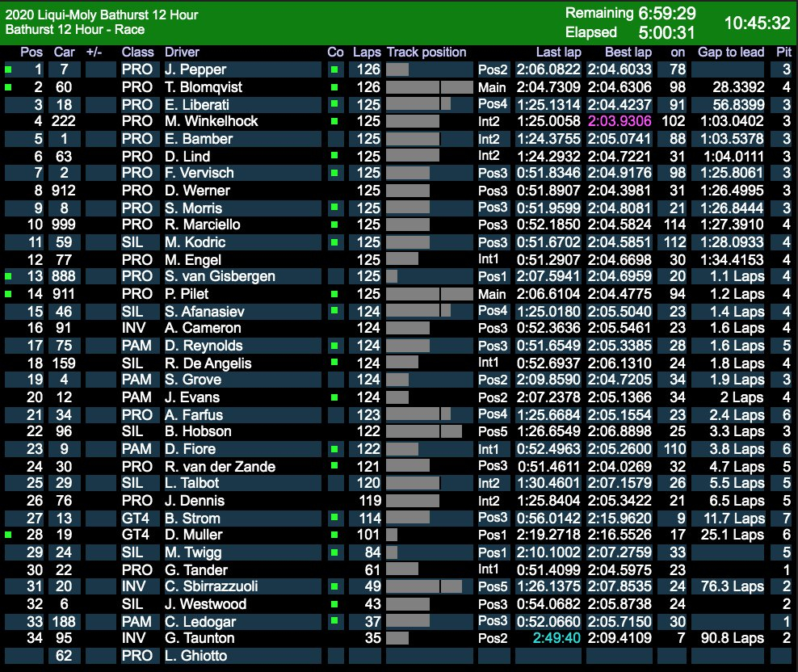Select driver A. Cameron
Screen dimensions: 798x672
pos(203,328)
